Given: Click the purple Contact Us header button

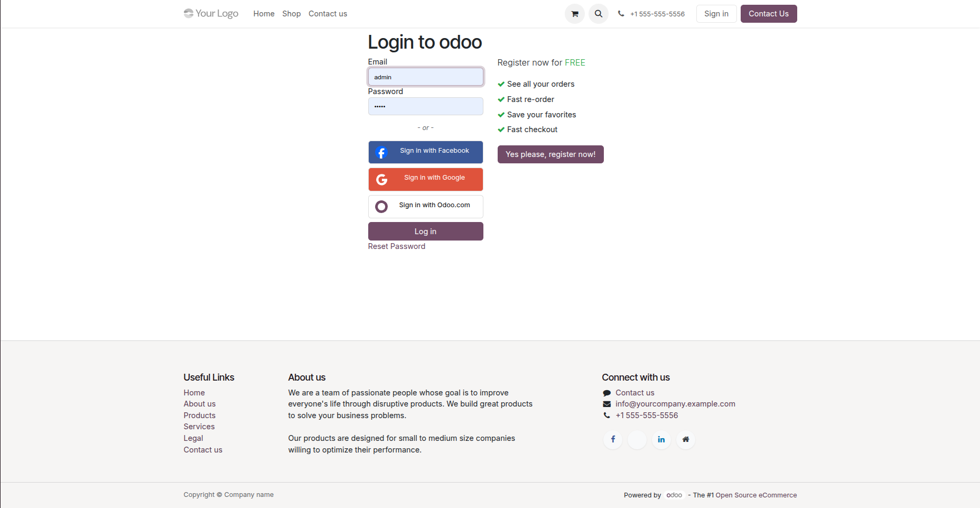Looking at the screenshot, I should (769, 14).
